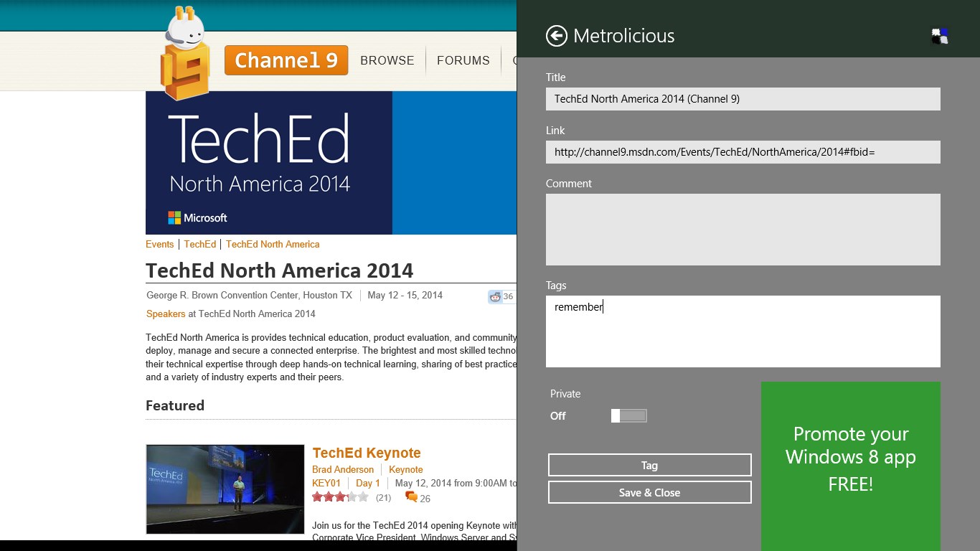
Task: Click the TechEd North America 2014 page heading
Action: (x=280, y=270)
